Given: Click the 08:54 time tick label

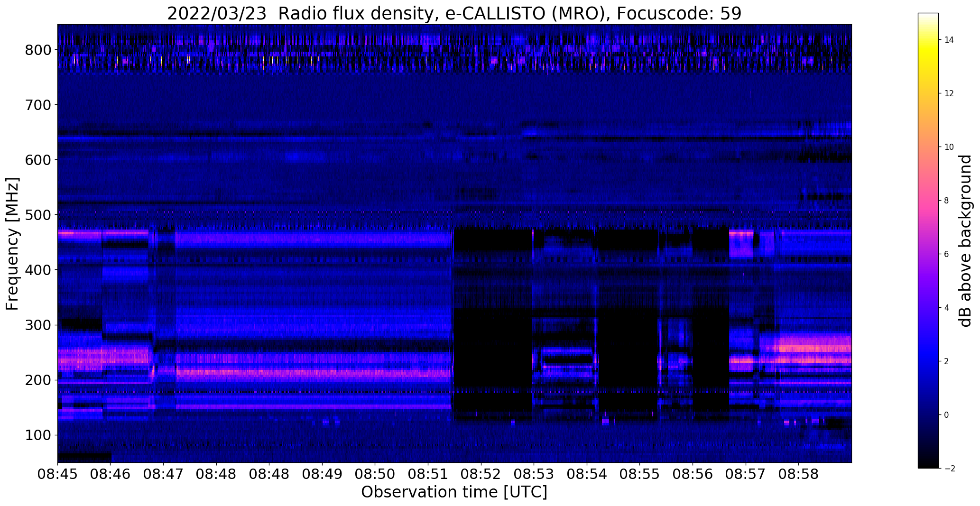Looking at the screenshot, I should click(587, 475).
